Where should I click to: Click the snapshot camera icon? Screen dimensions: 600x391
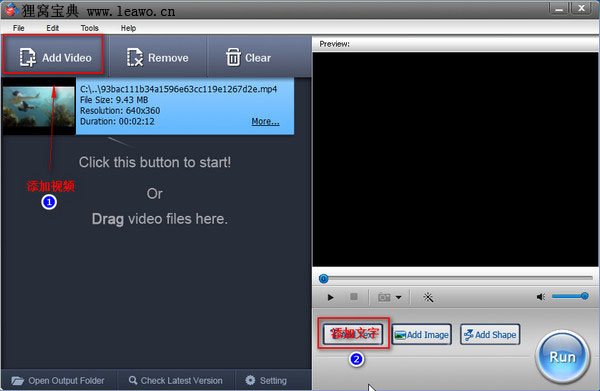(384, 297)
